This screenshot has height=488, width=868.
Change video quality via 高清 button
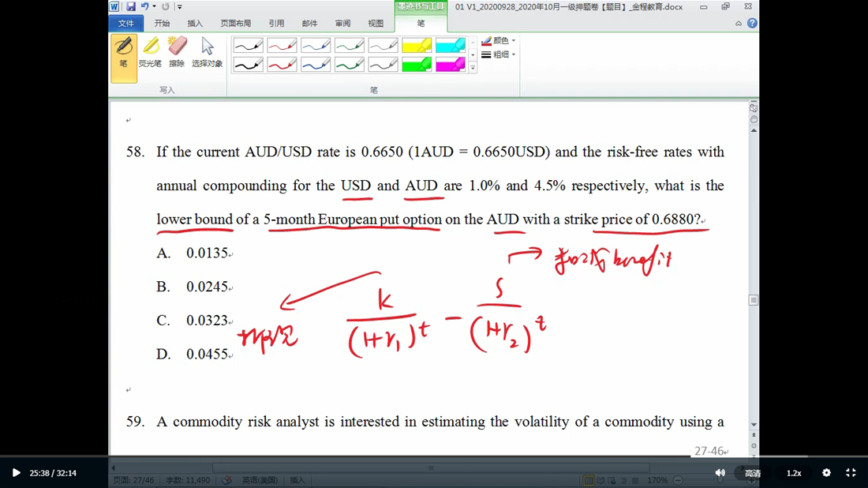pos(752,473)
